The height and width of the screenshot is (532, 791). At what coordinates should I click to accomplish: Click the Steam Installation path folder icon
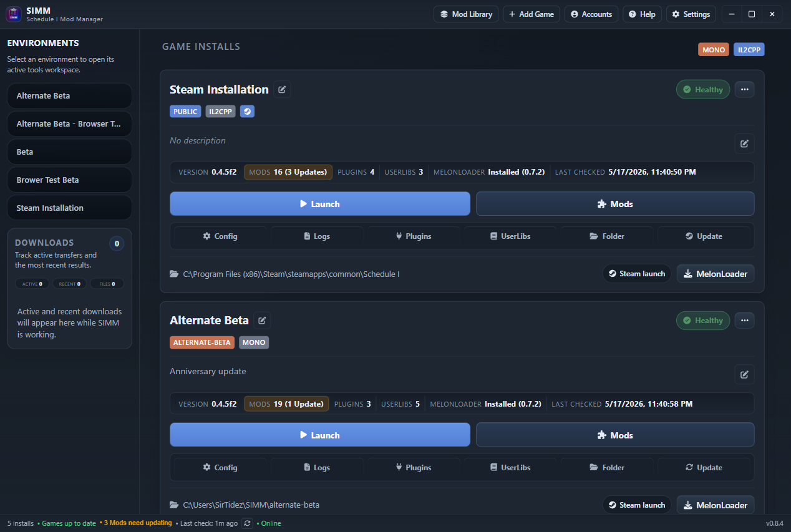click(174, 274)
